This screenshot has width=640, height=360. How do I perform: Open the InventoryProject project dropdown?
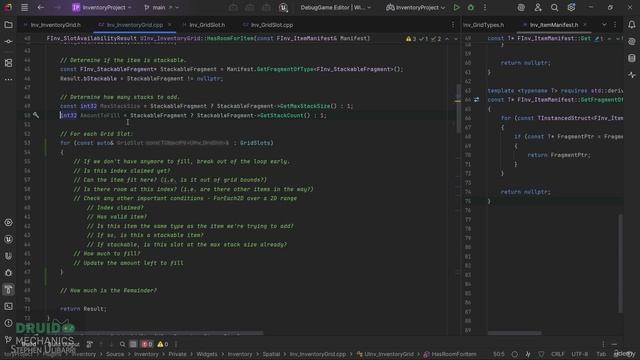[102, 7]
